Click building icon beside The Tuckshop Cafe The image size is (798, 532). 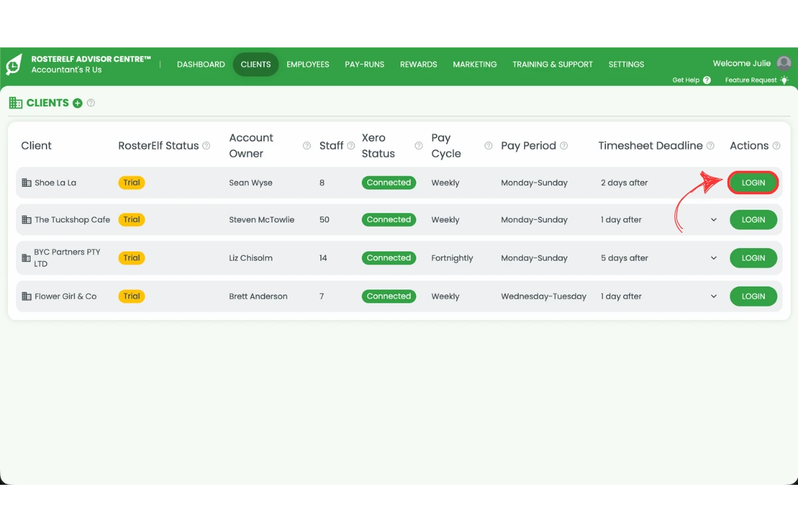tap(27, 219)
